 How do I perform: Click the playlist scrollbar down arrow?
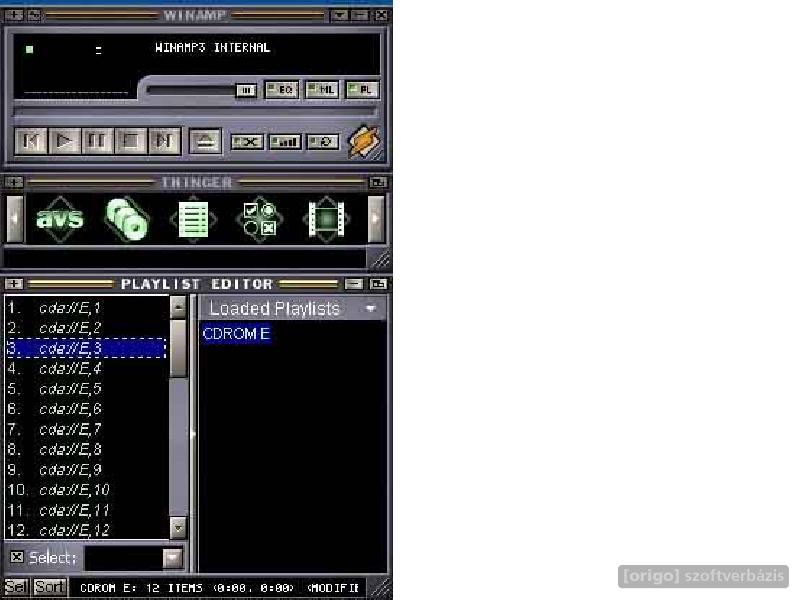(178, 528)
